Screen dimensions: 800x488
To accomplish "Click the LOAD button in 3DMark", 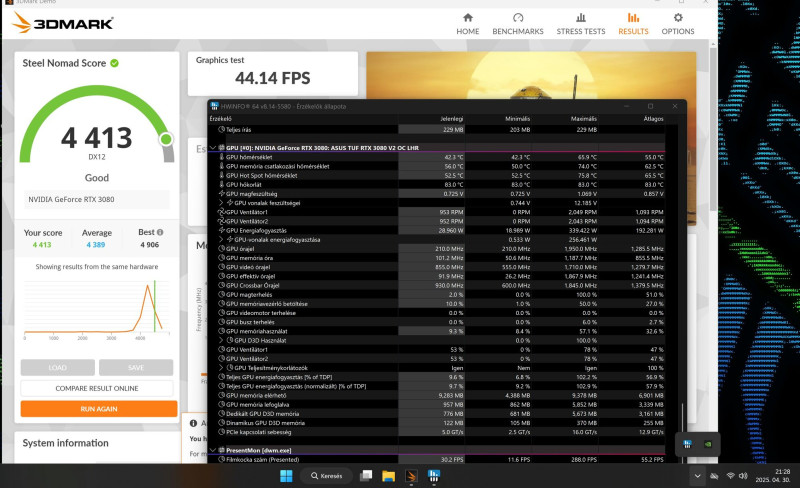I will [x=58, y=368].
